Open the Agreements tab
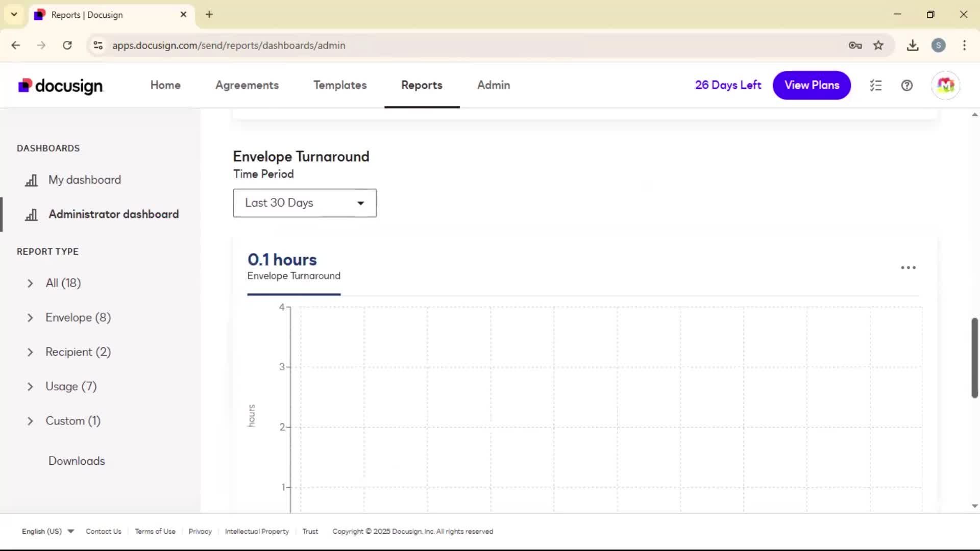The height and width of the screenshot is (551, 980). pos(247,85)
